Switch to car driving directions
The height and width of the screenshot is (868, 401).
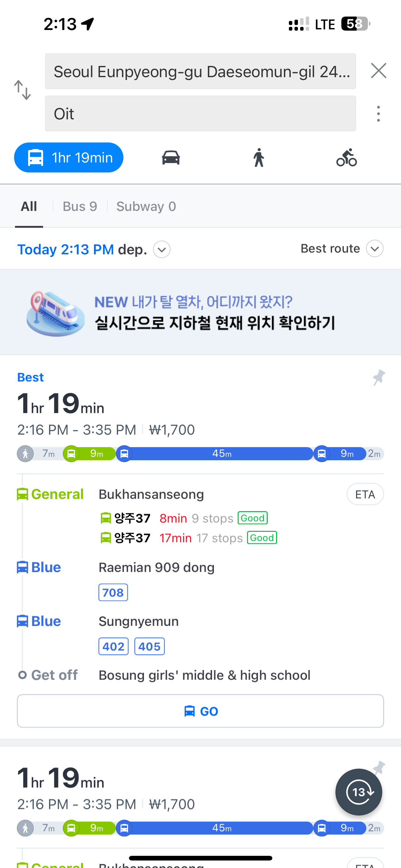[x=171, y=157]
